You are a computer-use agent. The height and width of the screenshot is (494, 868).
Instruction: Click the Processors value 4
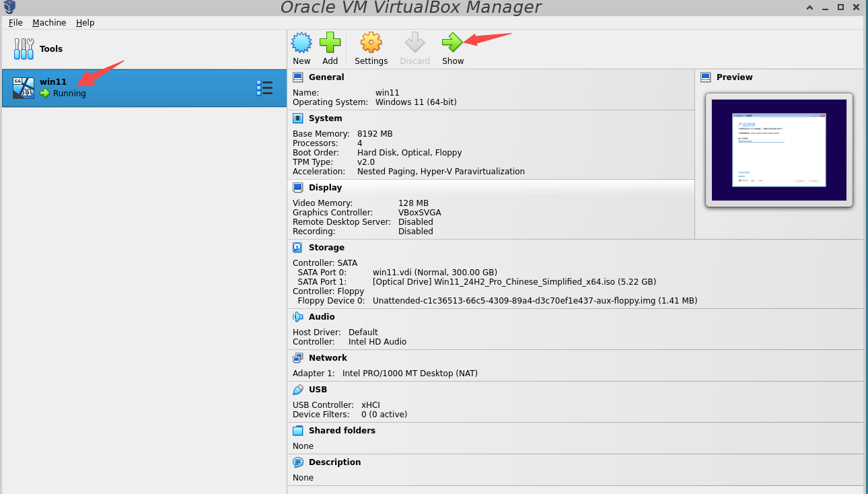tap(360, 143)
